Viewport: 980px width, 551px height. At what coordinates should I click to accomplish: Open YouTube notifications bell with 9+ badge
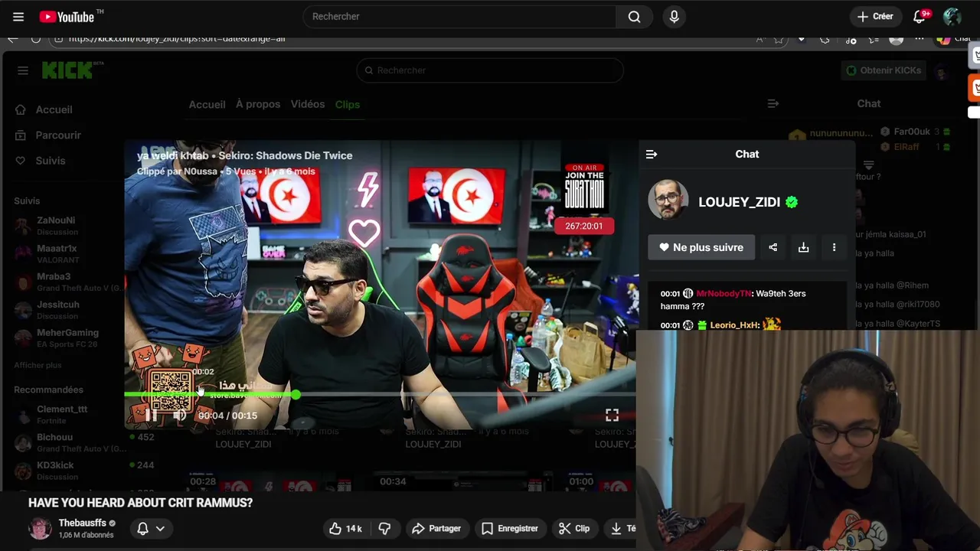920,16
